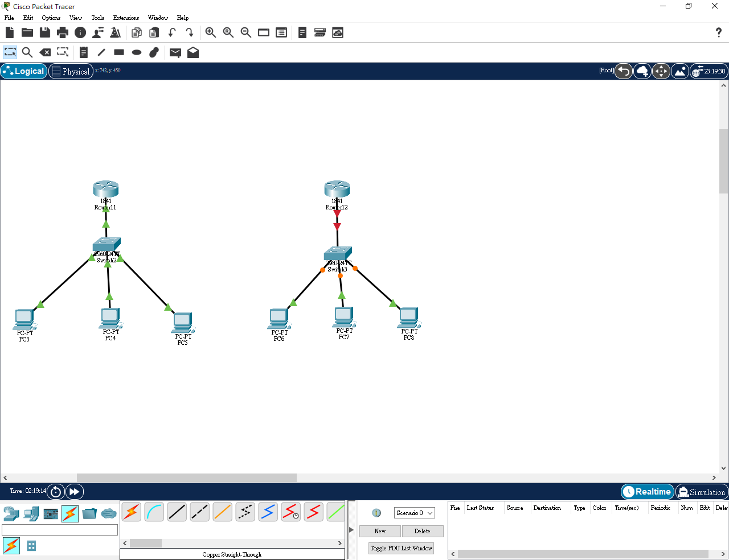Viewport: 729px width, 560px height.
Task: Choose the Delete tool
Action: click(45, 52)
